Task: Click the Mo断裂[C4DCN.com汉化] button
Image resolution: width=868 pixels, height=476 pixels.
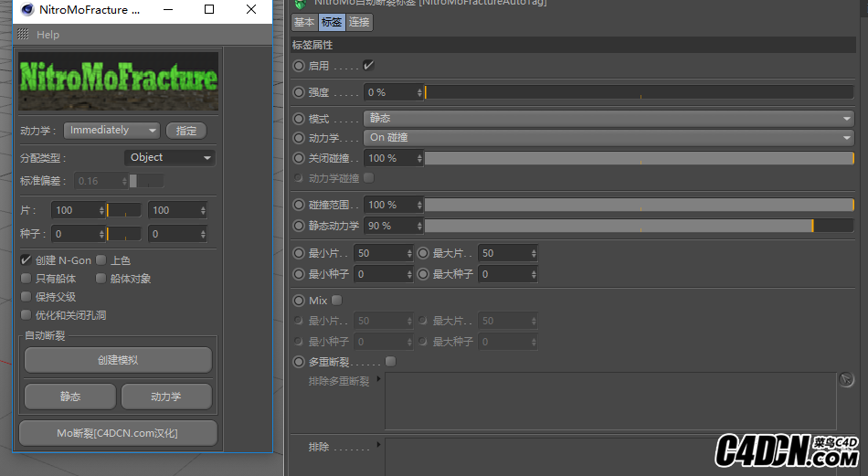Action: [118, 433]
